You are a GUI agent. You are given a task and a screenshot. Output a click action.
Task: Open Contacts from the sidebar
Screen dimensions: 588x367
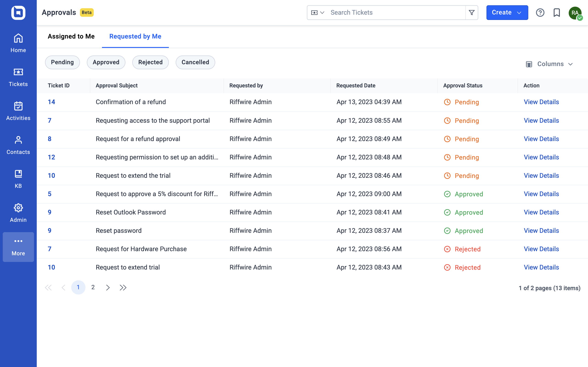(x=18, y=145)
